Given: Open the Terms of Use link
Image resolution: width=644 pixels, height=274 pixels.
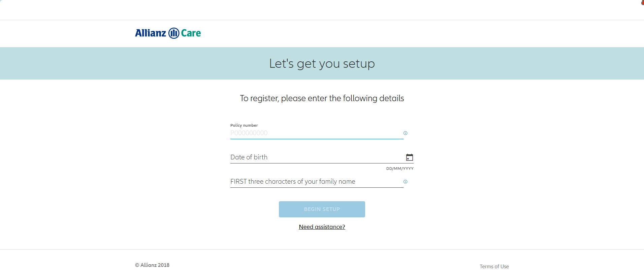Looking at the screenshot, I should click(494, 267).
